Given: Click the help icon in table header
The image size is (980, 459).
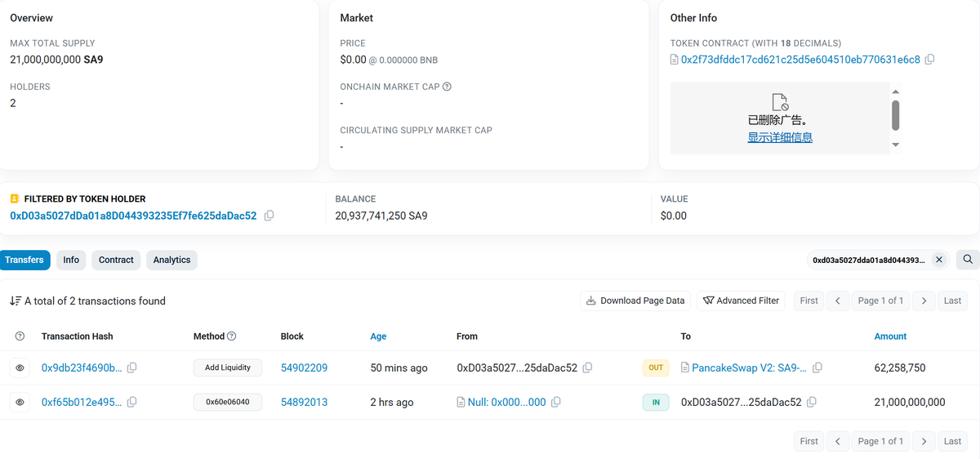Looking at the screenshot, I should click(x=20, y=336).
